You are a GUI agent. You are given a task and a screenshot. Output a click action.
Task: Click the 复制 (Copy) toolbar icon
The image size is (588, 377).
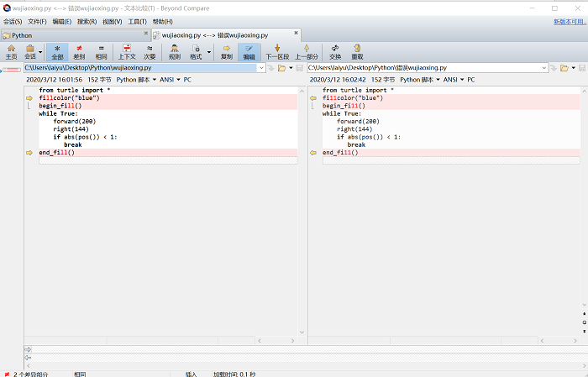(x=226, y=52)
